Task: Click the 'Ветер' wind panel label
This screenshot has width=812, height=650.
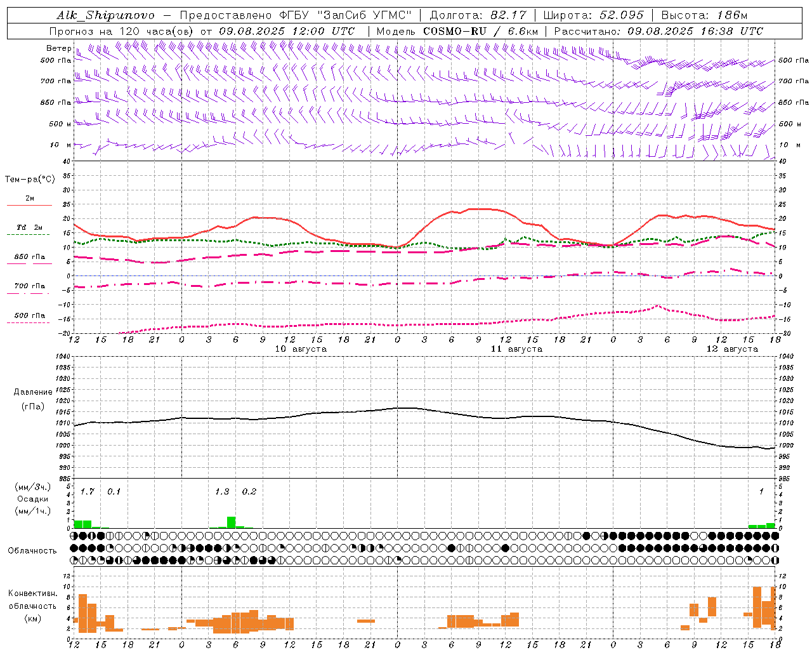Action: 58,48
